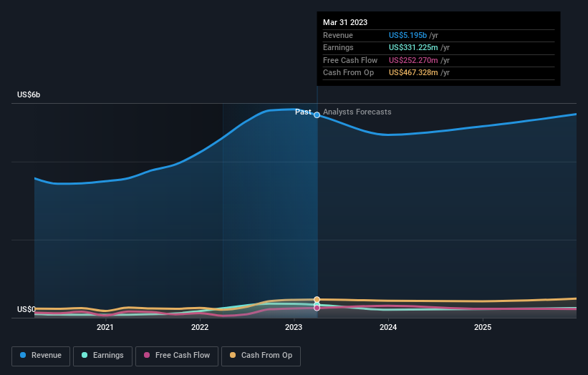Click the US$5.195b revenue value

click(408, 35)
